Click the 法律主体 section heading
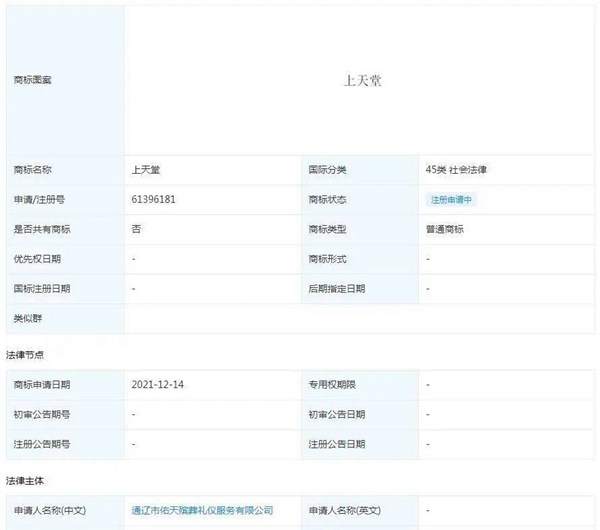Image resolution: width=600 pixels, height=530 pixels. 24,481
